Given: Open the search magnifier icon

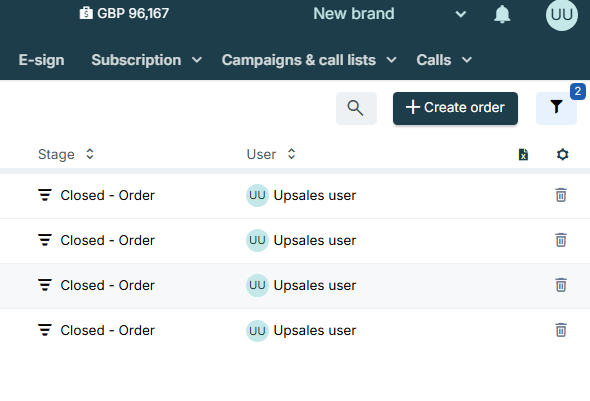Looking at the screenshot, I should tap(356, 108).
